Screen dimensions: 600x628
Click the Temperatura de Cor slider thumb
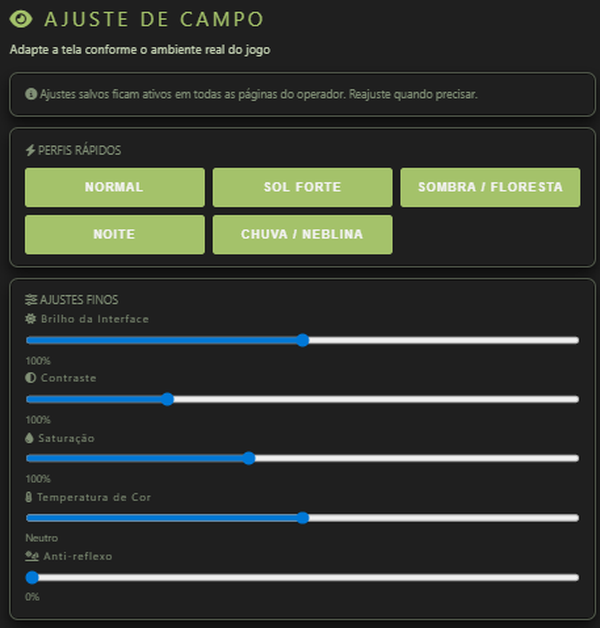click(303, 517)
